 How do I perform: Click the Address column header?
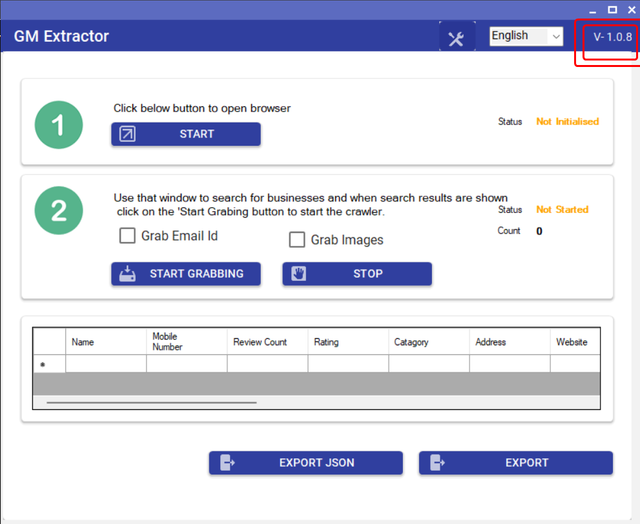tap(510, 342)
